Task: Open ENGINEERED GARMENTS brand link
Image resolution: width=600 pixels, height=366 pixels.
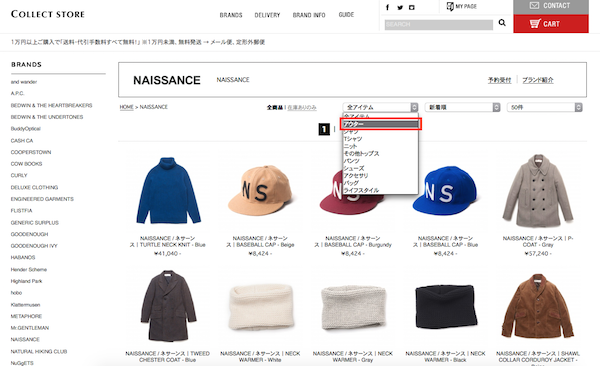Action: click(x=42, y=199)
